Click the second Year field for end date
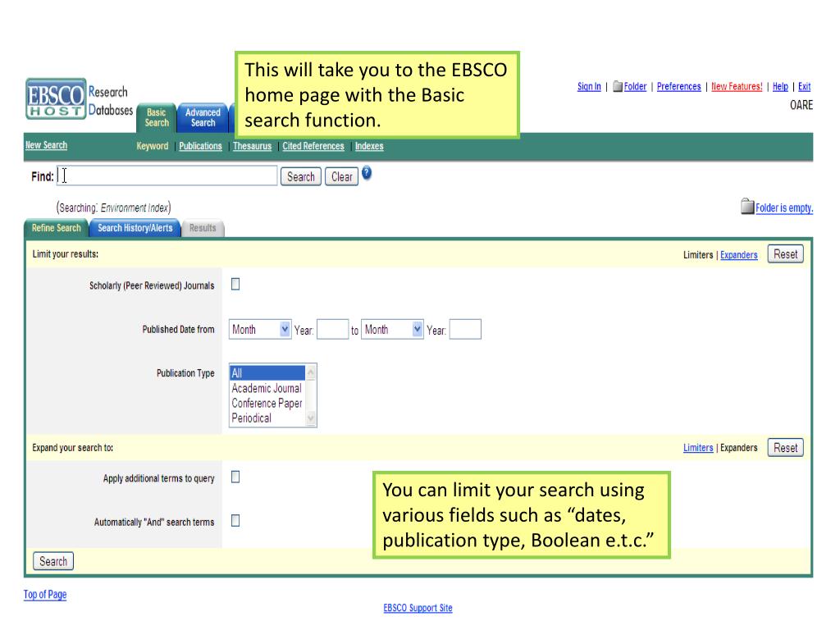 click(465, 330)
